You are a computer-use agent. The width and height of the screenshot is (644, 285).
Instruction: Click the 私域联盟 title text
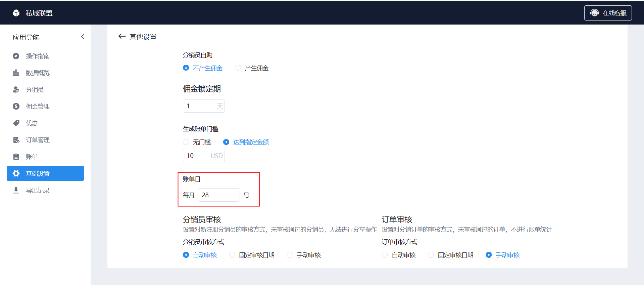click(x=39, y=13)
